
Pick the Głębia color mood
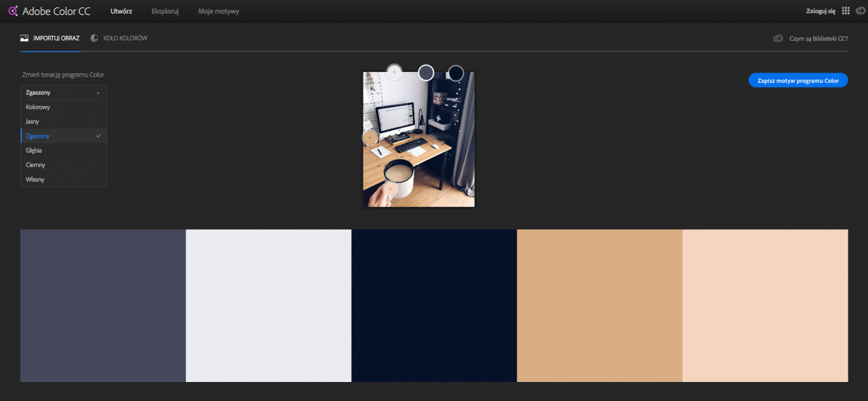[x=34, y=151]
